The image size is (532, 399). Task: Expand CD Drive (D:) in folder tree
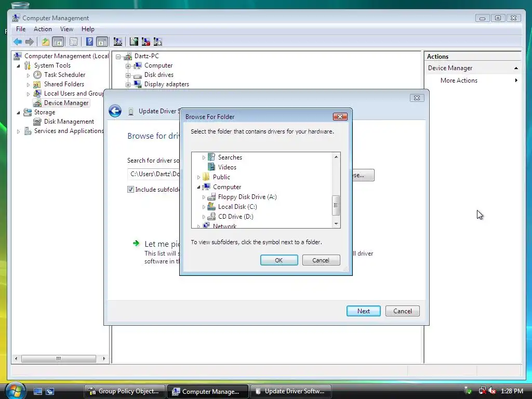[x=204, y=217]
